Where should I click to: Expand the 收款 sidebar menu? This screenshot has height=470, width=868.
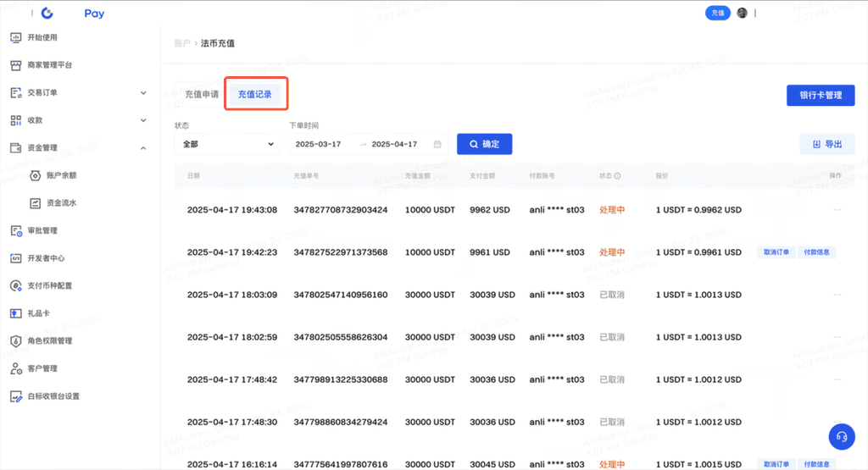pos(142,120)
